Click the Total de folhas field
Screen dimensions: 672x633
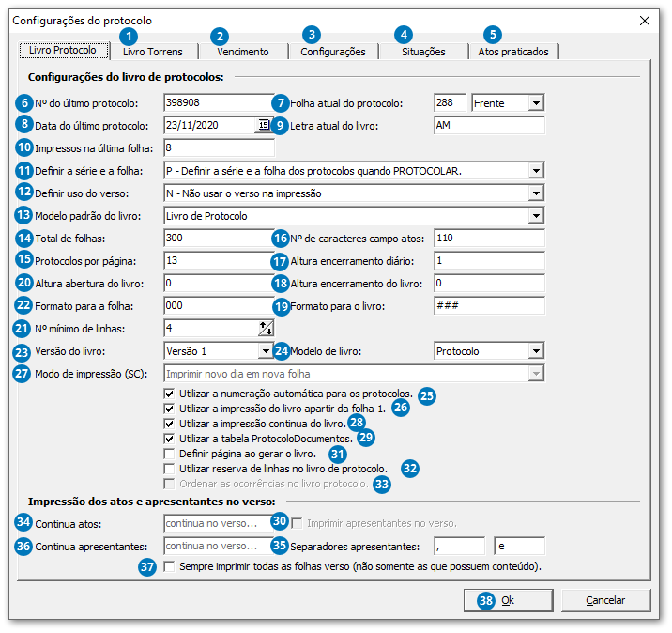[x=219, y=238]
